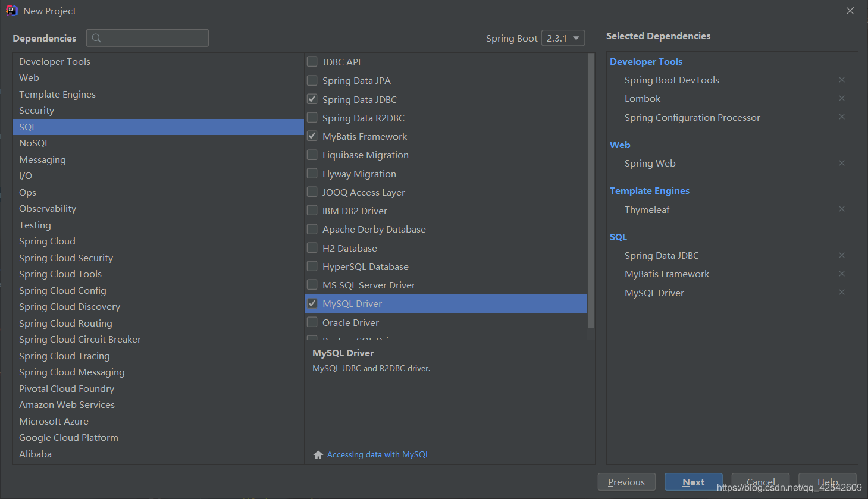
Task: Remove Spring Data JDBC from selected list
Action: pyautogui.click(x=842, y=255)
